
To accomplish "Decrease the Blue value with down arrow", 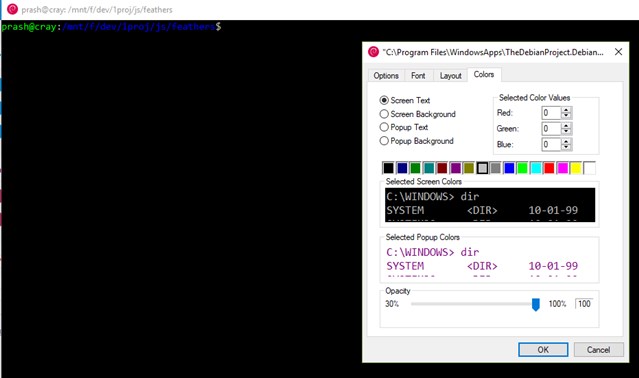I will point(566,147).
